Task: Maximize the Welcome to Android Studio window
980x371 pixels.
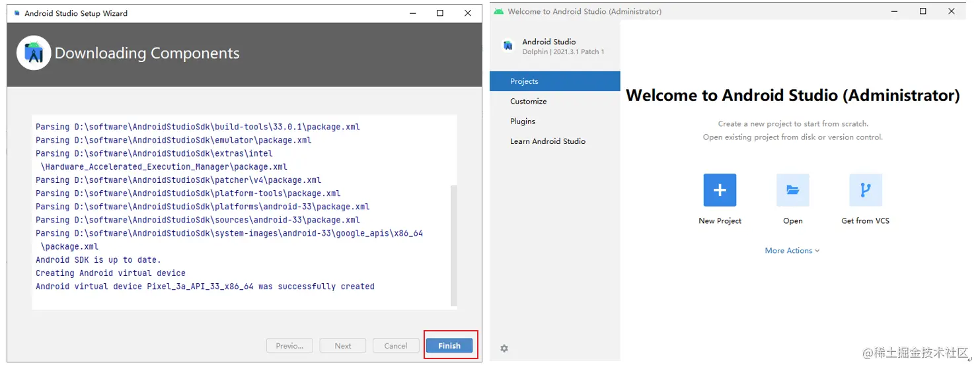Action: tap(923, 11)
